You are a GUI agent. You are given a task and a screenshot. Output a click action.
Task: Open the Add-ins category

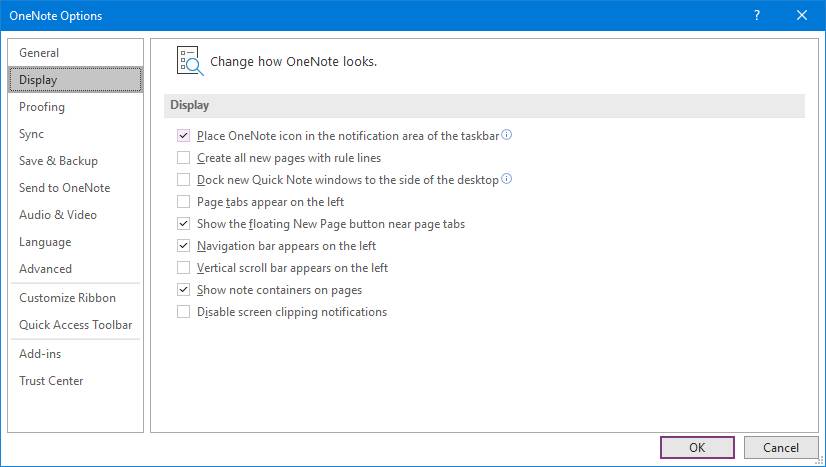point(75,354)
